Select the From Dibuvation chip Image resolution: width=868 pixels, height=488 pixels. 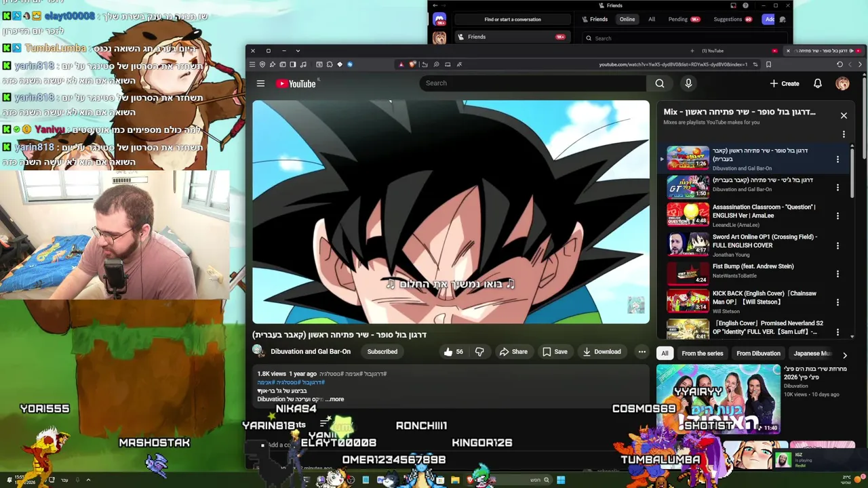[x=758, y=353]
